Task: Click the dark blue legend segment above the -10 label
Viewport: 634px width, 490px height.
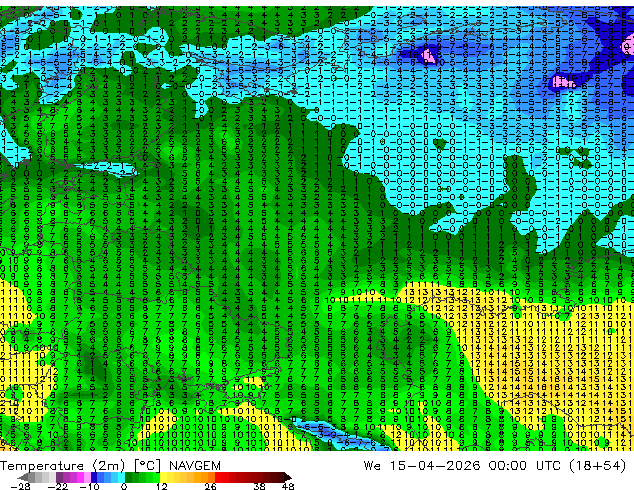Action: click(x=94, y=477)
